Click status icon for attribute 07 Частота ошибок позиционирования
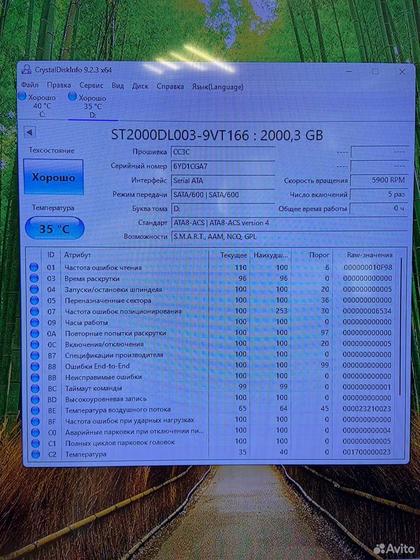The height and width of the screenshot is (560, 420). [x=34, y=311]
